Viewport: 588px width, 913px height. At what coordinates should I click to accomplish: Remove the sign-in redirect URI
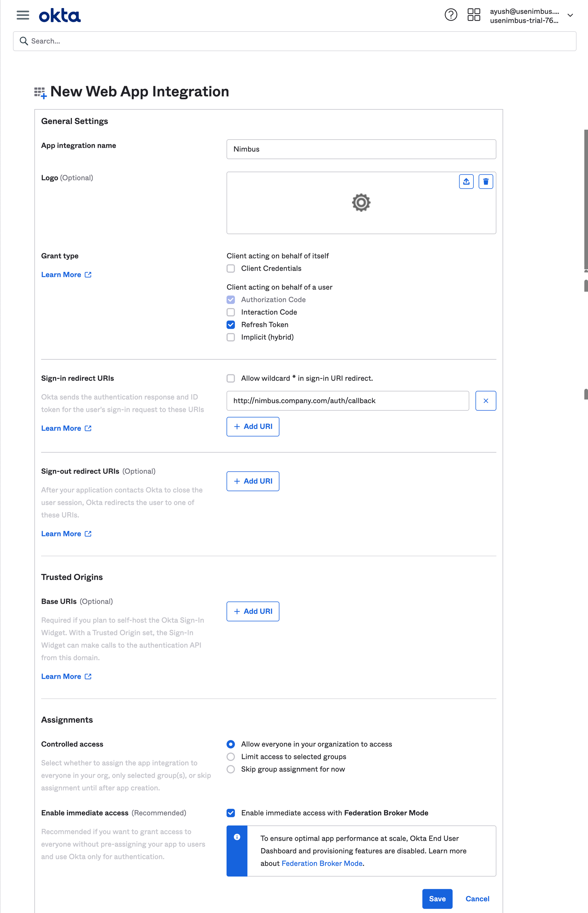485,401
